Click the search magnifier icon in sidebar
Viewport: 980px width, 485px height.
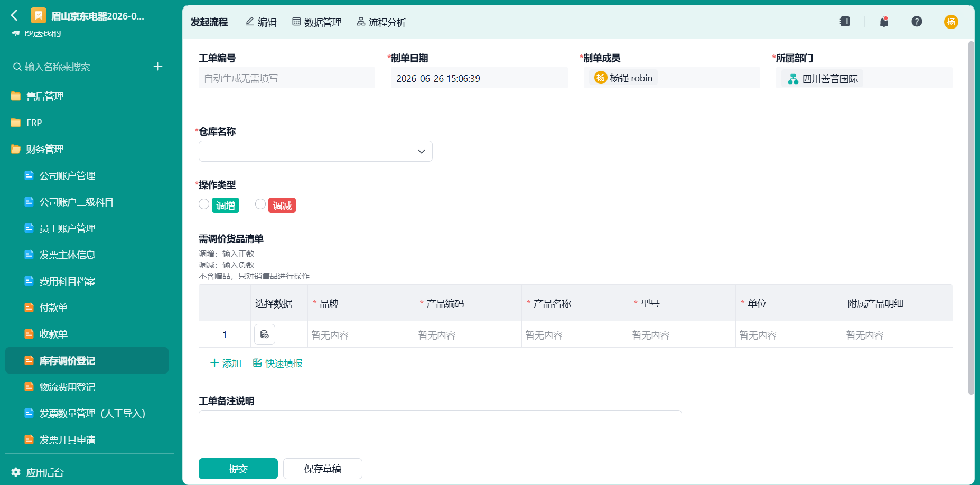17,67
